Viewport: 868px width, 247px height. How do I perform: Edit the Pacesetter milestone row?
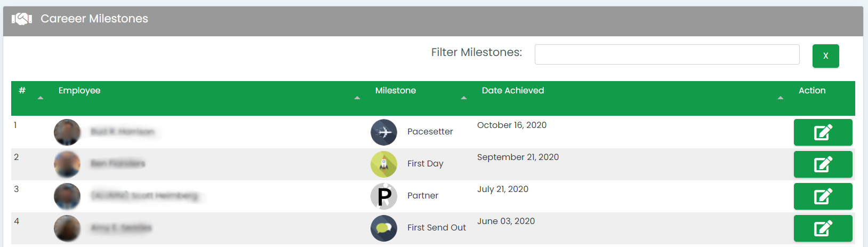(x=823, y=132)
